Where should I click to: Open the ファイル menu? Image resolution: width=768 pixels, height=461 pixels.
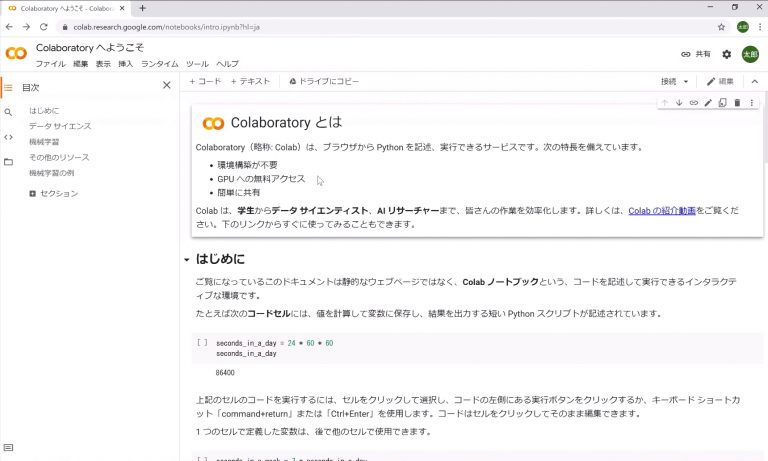(50, 64)
